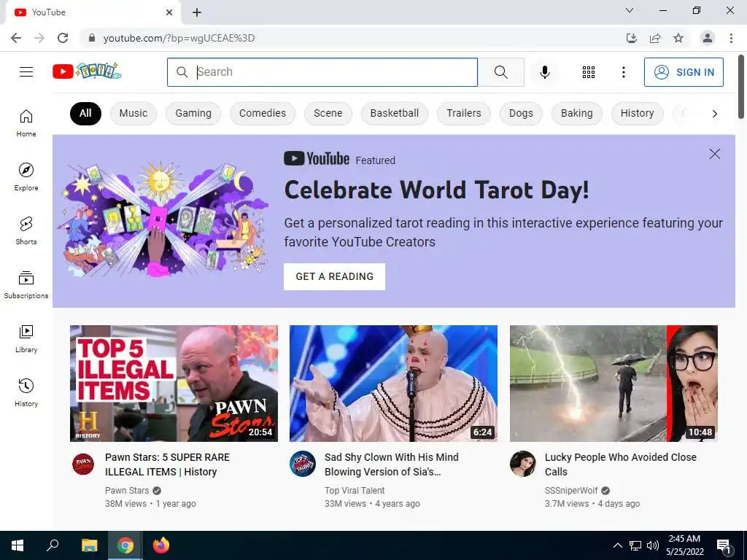
Task: Open Chrome profile avatar
Action: pos(708,38)
